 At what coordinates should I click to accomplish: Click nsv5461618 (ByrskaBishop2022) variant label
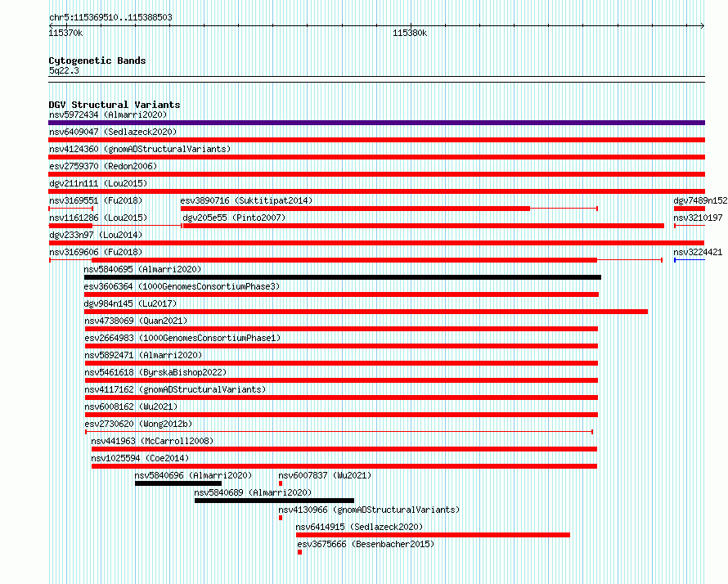pyautogui.click(x=155, y=372)
